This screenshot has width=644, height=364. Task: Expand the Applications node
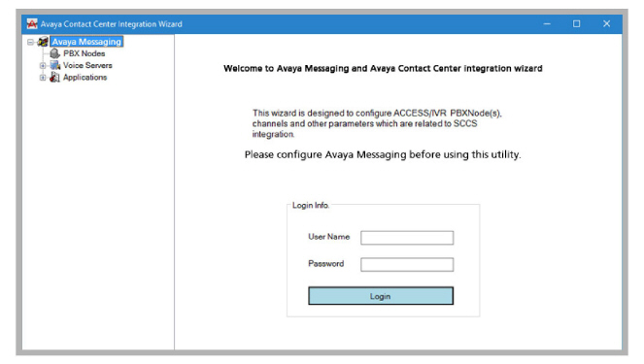pos(43,78)
